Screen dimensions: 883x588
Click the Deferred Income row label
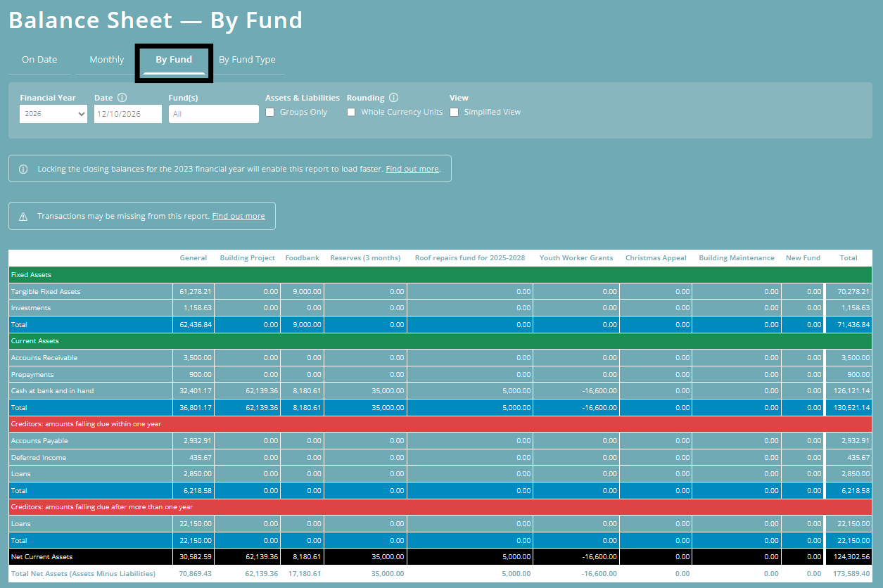click(x=39, y=458)
